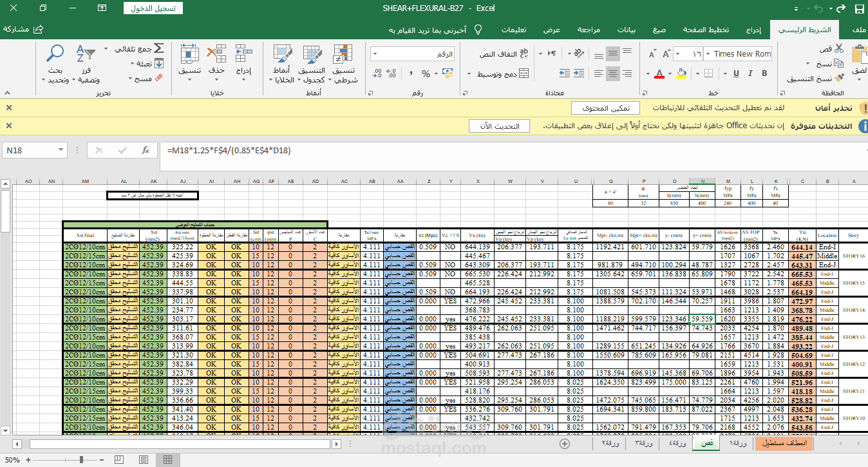Screen dimensions: 868x467
Task: Click the AutoSum sigma icon
Action: (x=158, y=49)
